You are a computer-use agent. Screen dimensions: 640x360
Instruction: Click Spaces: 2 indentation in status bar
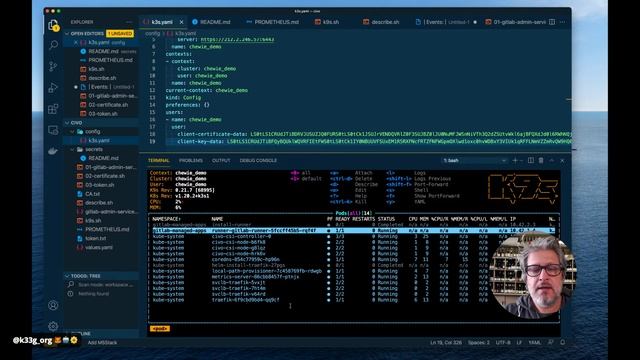click(x=478, y=342)
